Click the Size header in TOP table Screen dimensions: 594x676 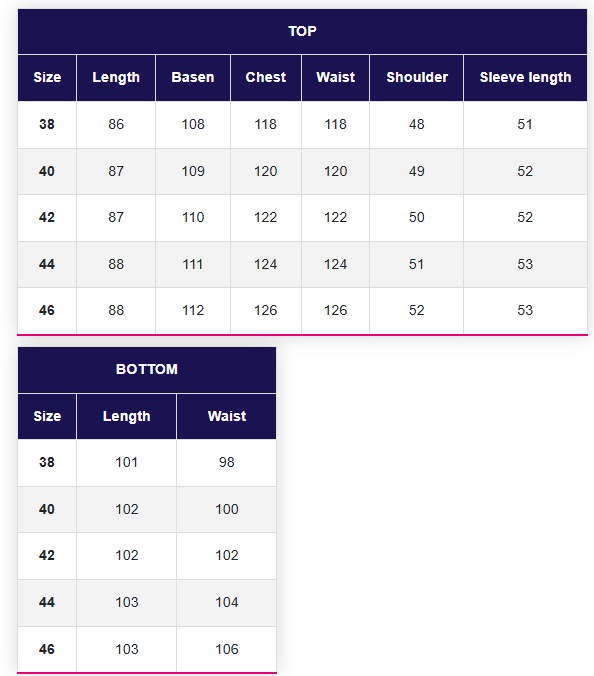tap(47, 78)
